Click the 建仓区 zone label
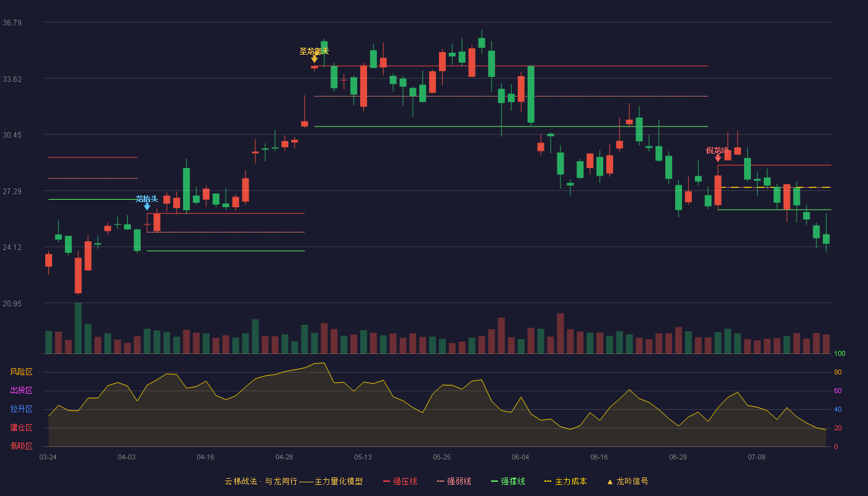 22,428
